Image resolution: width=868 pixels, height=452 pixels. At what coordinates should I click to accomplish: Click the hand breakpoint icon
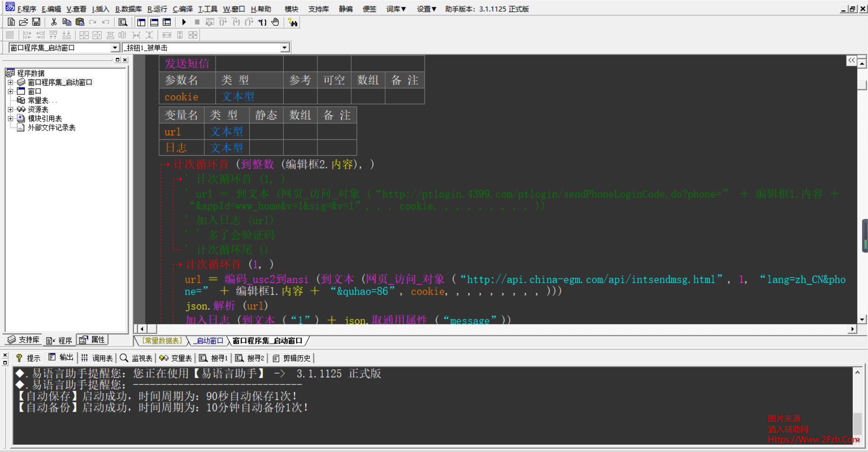(x=275, y=22)
